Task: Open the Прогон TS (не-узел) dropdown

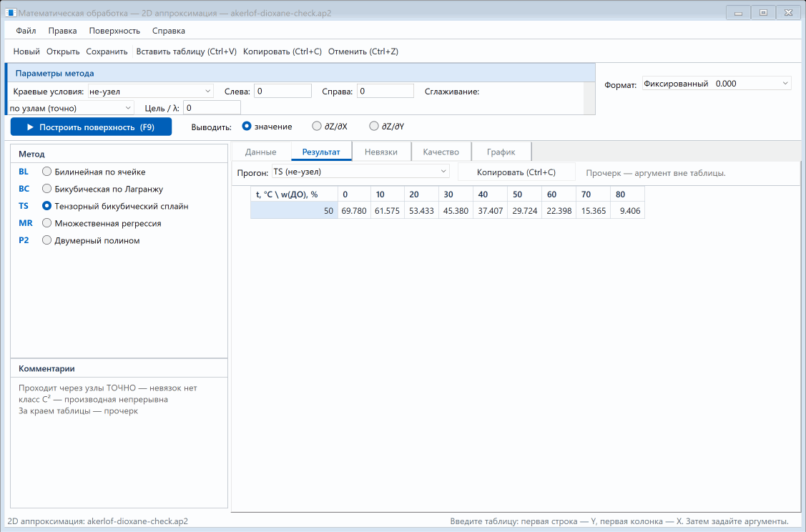Action: coord(360,172)
